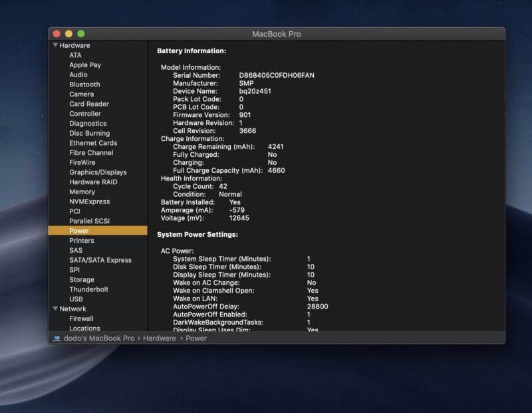Click the AC Power label
This screenshot has width=532, height=413.
[x=177, y=251]
